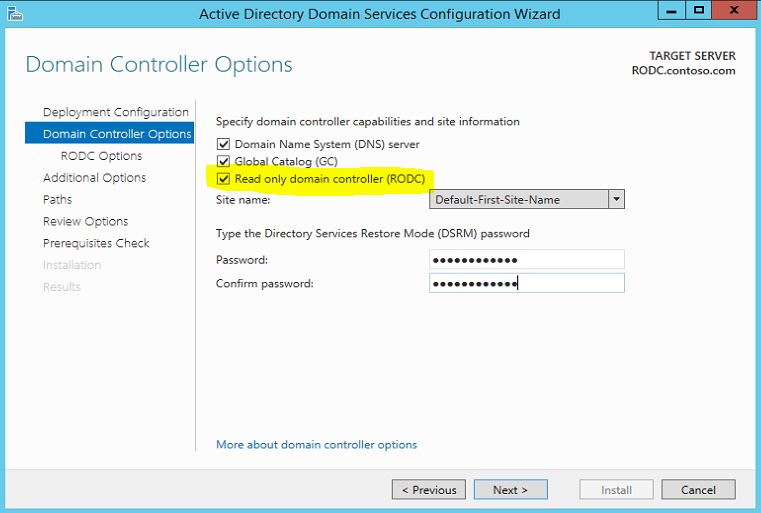The width and height of the screenshot is (761, 513).
Task: Click the Installation step in sidebar
Action: [x=72, y=265]
